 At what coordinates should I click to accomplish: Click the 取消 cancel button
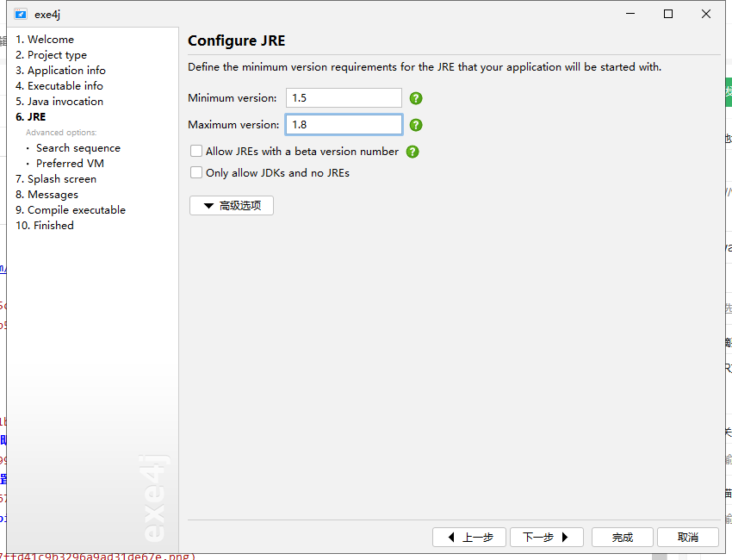688,537
